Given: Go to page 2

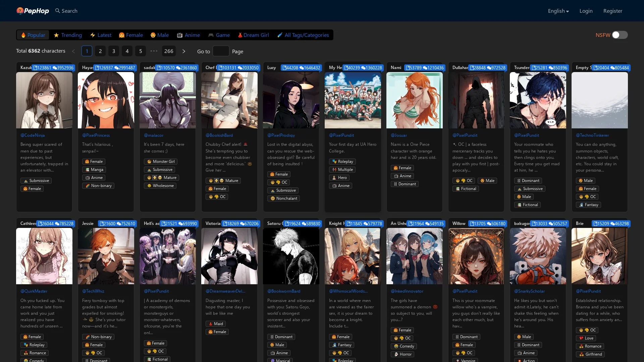Looking at the screenshot, I should coord(100,51).
